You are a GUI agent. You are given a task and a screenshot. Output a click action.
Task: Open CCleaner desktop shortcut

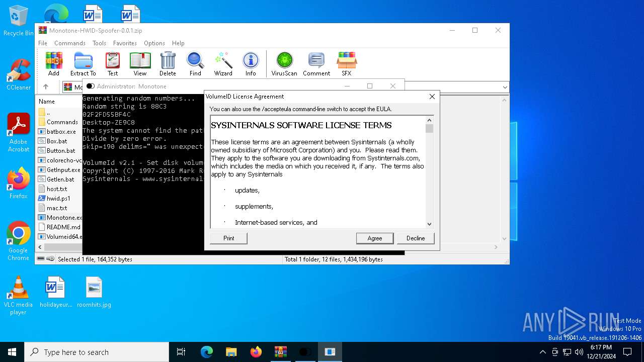[x=19, y=74]
